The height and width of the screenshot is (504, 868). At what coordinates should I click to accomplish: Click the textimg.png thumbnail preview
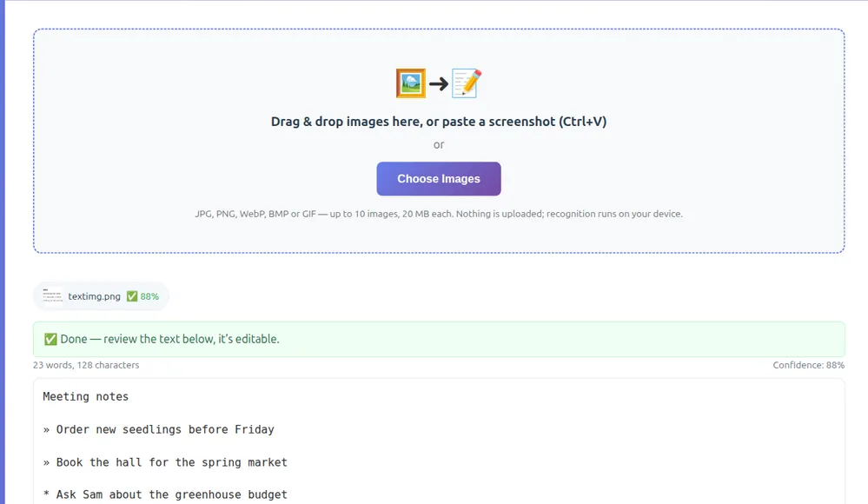(53, 295)
